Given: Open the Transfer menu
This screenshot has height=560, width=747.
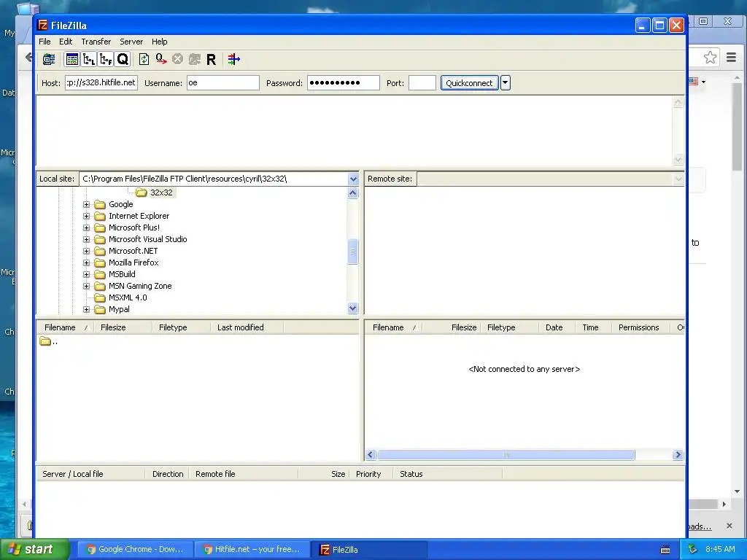Looking at the screenshot, I should [96, 42].
